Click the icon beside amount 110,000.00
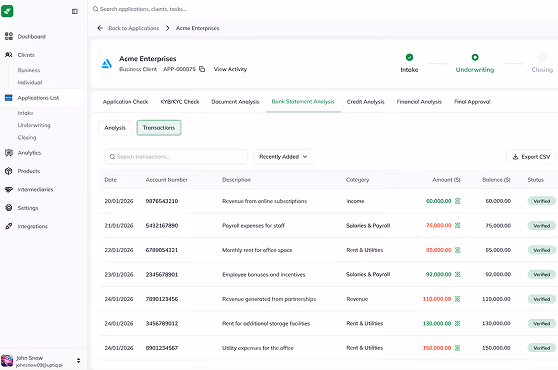This screenshot has width=558, height=370. [458, 299]
